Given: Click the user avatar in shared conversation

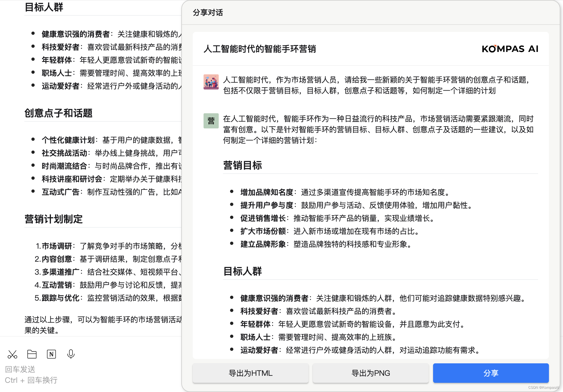Looking at the screenshot, I should coord(211,82).
